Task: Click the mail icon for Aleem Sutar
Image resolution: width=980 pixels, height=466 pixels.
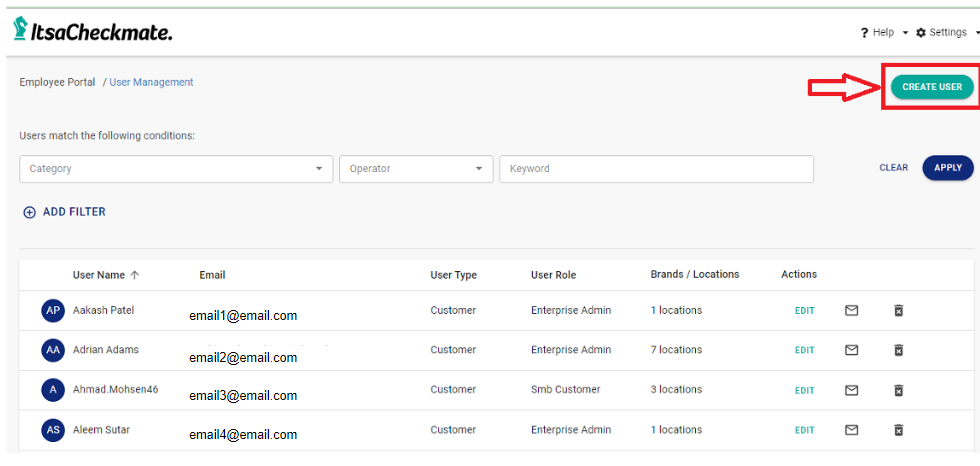Action: pyautogui.click(x=851, y=430)
